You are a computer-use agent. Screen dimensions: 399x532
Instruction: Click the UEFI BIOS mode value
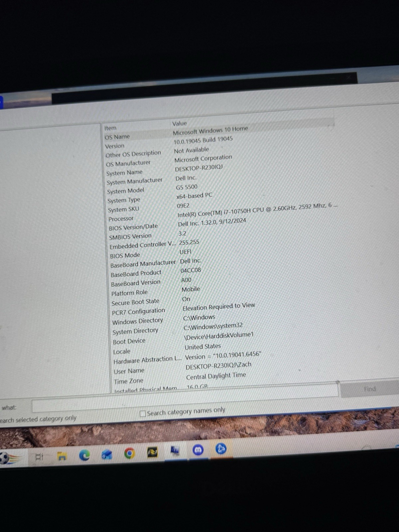(186, 252)
